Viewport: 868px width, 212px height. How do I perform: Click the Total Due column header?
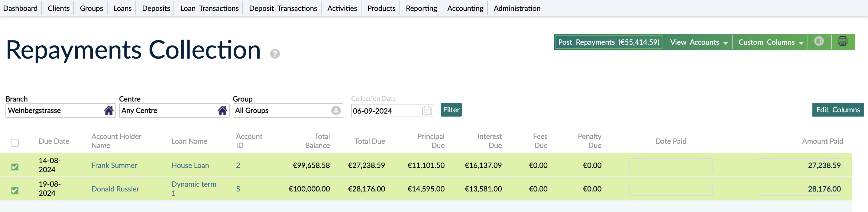370,141
